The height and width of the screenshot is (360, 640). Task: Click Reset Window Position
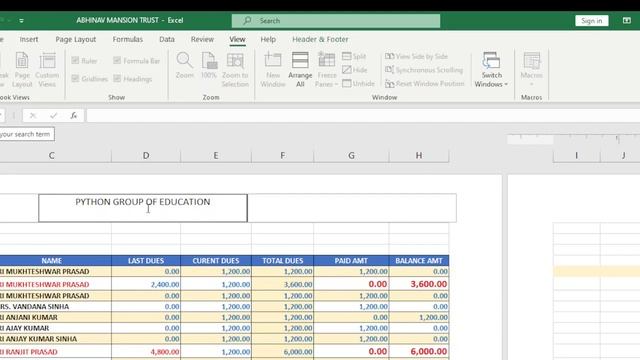[424, 83]
